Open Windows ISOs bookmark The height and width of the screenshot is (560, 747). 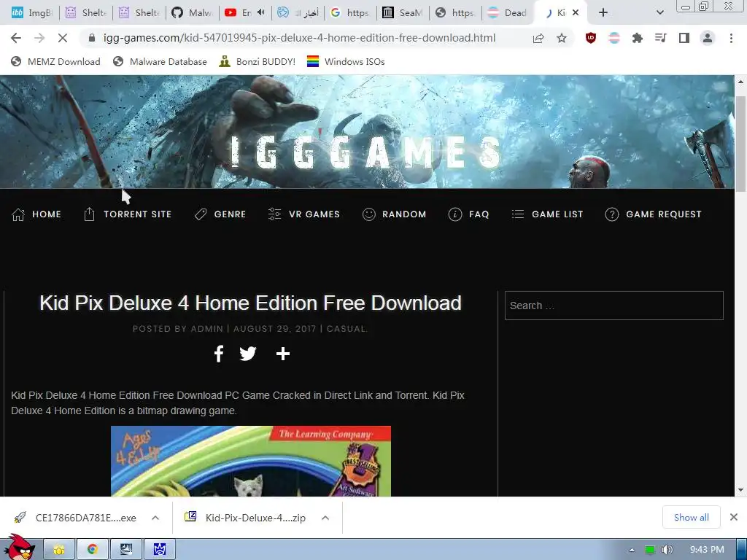[x=346, y=61]
